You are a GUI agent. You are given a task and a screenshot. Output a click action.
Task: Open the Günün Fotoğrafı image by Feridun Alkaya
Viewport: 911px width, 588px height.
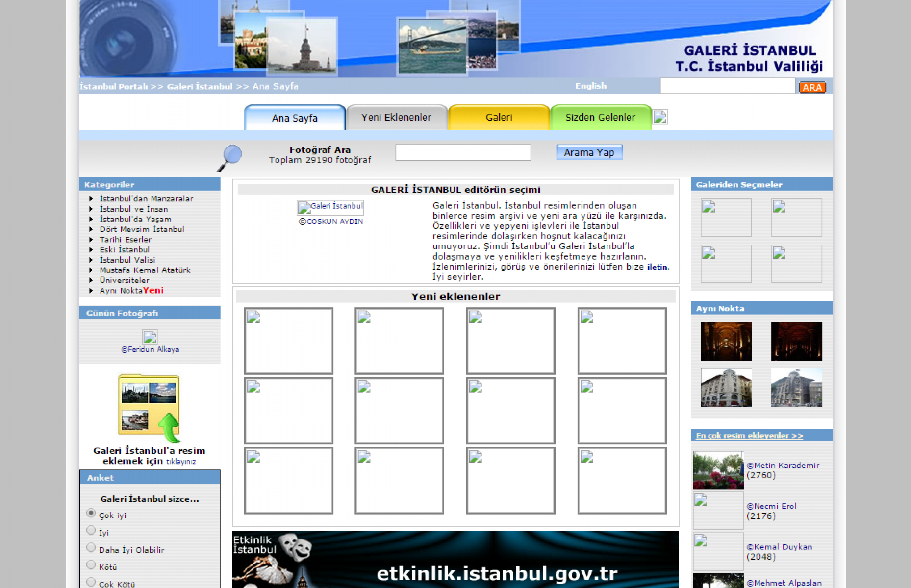click(150, 337)
